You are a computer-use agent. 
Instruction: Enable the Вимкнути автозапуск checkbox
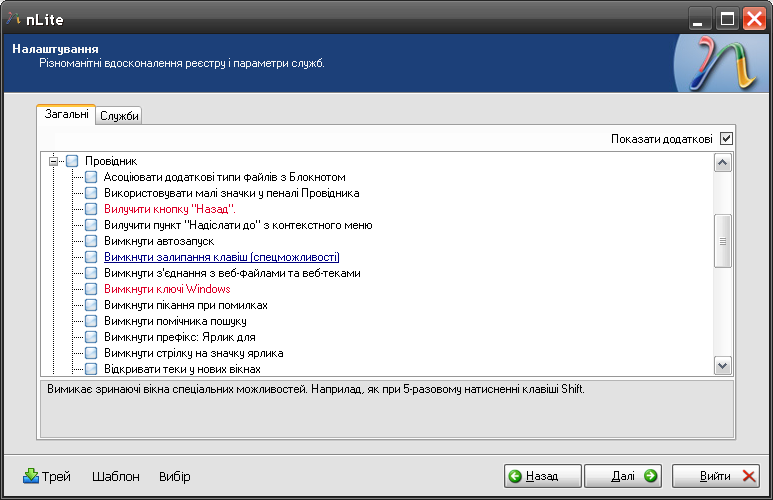pos(91,241)
